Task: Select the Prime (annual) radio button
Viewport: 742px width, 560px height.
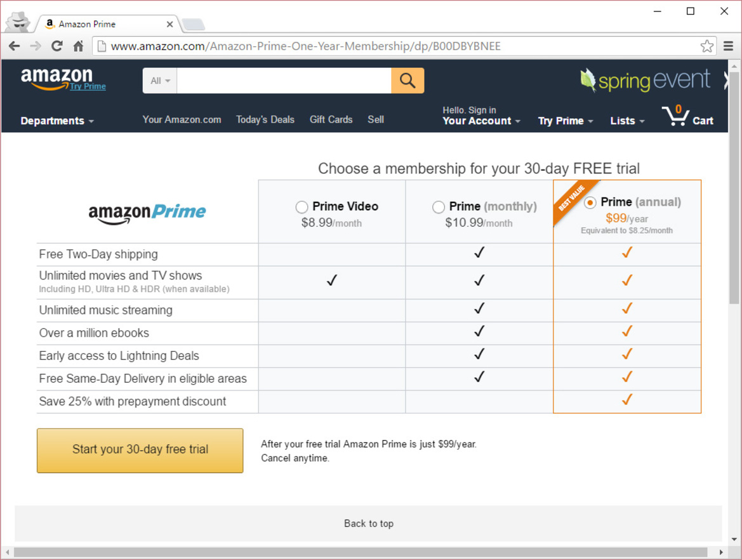Action: coord(590,203)
